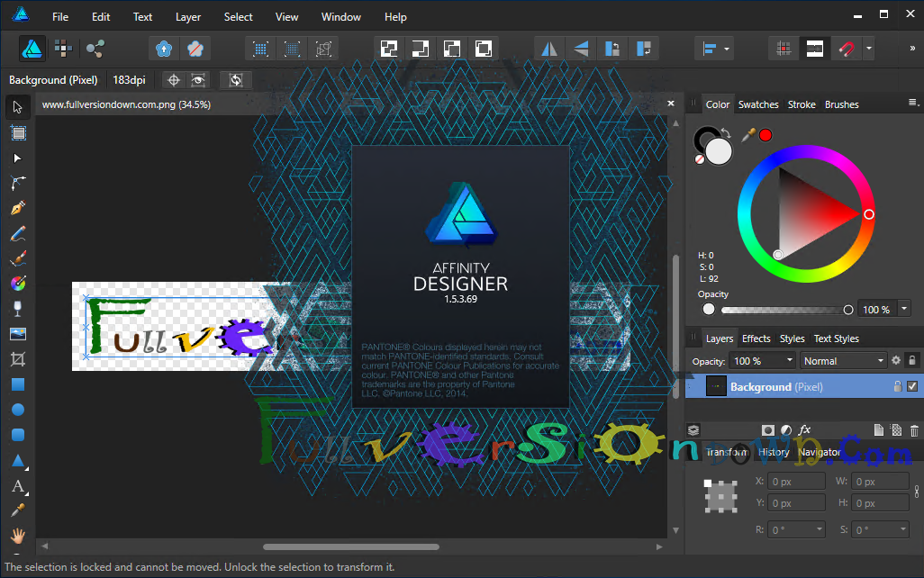Switch to Pixel Persona

pyautogui.click(x=64, y=49)
